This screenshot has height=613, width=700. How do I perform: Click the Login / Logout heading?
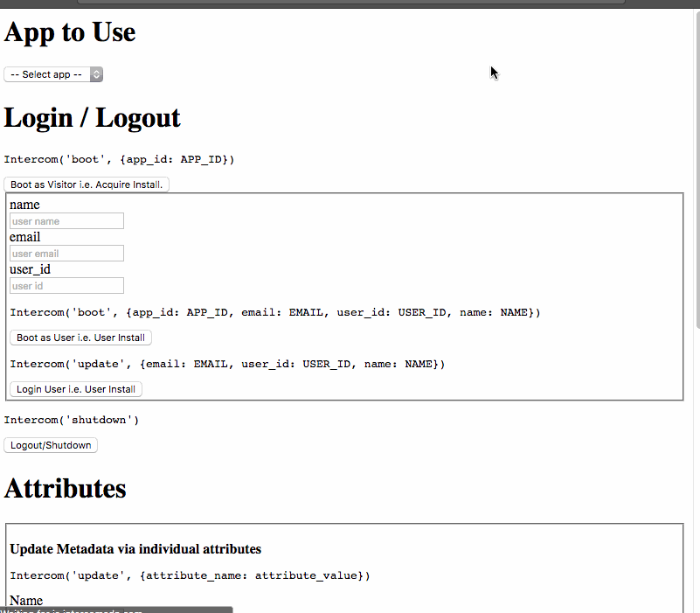92,118
